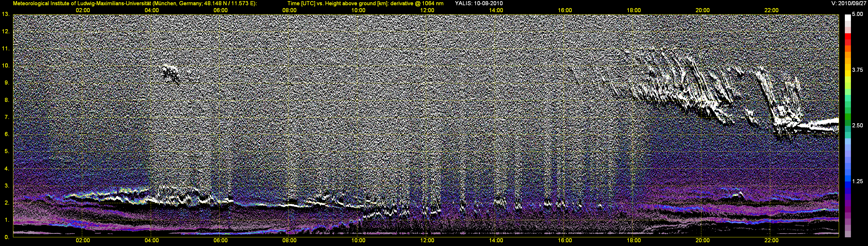This screenshot has width=868, height=246.
Task: Pick the 9. km height axis label
Action: [7, 82]
